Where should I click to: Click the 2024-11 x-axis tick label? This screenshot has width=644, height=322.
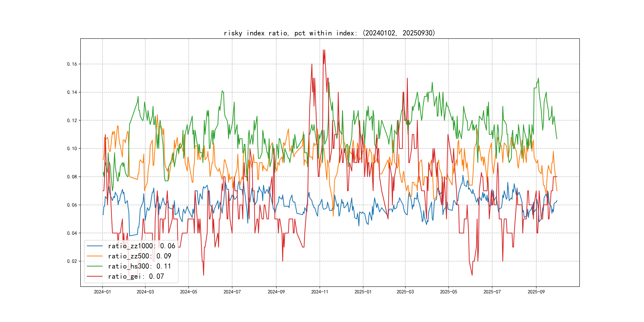[x=319, y=292]
